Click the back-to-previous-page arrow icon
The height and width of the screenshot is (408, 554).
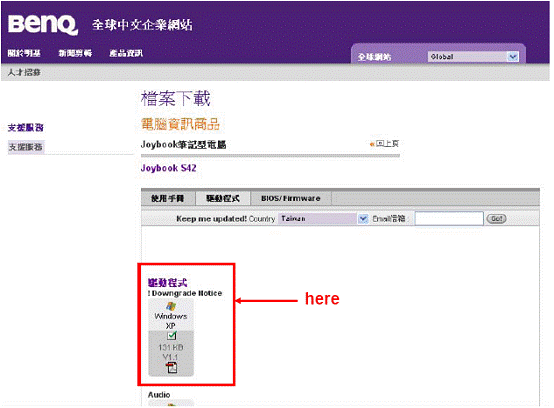[372, 144]
